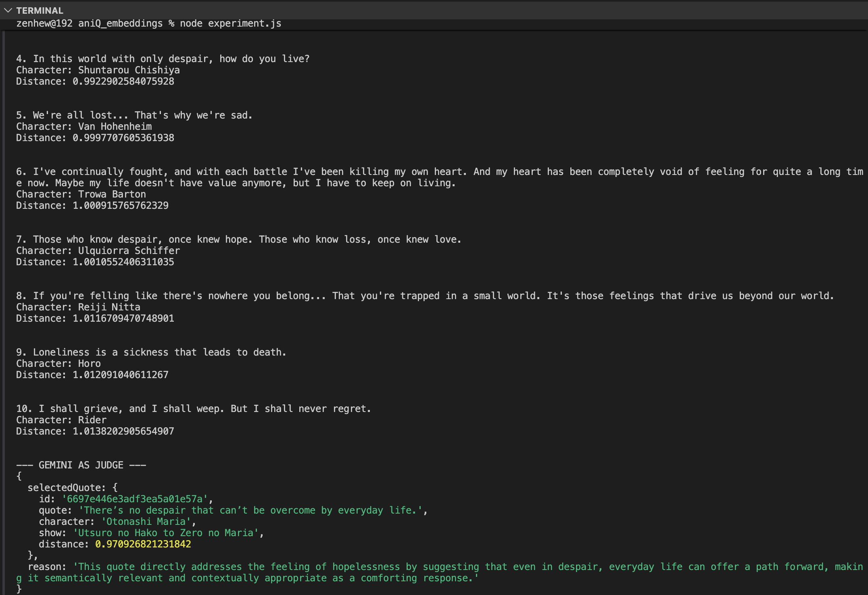Click 'Character: Ulquiorra Schiffer'
This screenshot has height=595, width=868.
tap(98, 251)
